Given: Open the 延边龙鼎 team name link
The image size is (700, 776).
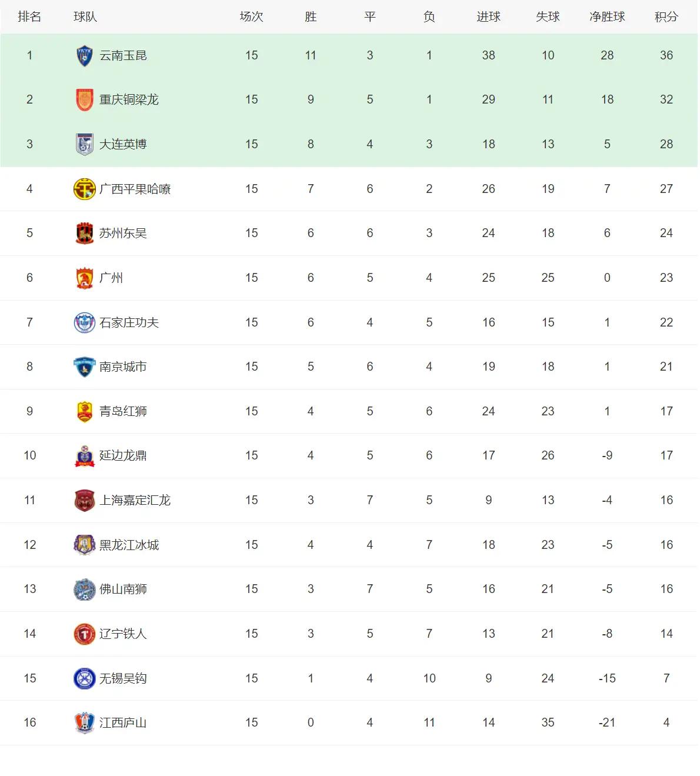Looking at the screenshot, I should [123, 455].
